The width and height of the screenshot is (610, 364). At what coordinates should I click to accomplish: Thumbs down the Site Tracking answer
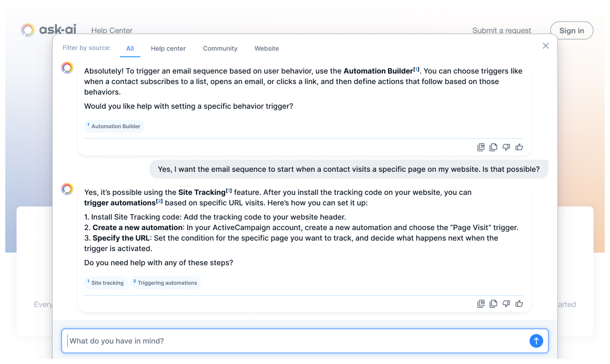pos(506,304)
